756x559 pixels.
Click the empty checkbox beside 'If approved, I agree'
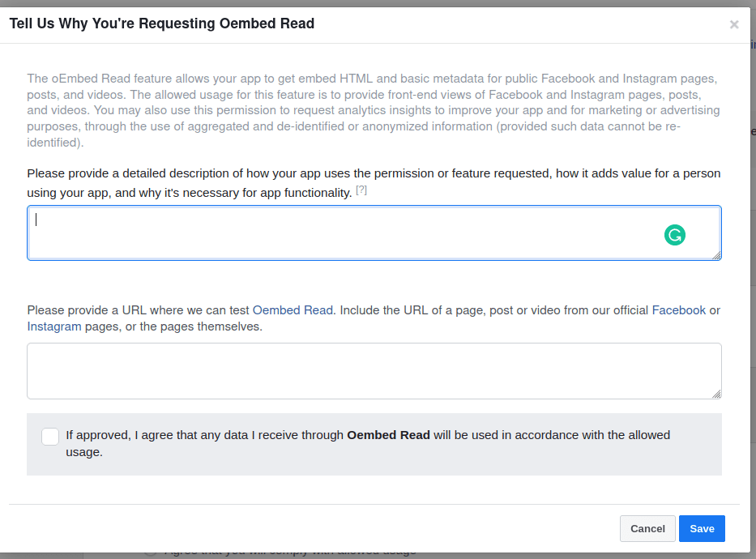pos(49,436)
